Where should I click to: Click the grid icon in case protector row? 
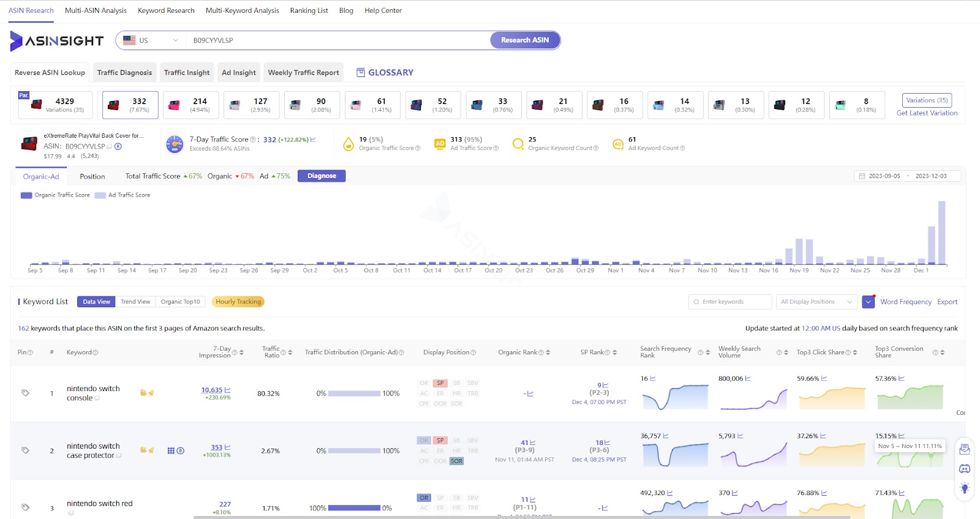171,450
